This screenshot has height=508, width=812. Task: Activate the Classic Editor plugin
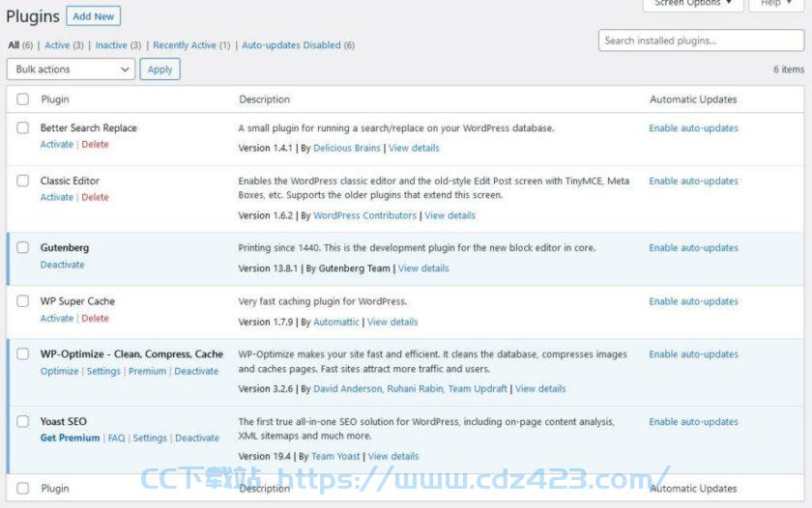(57, 197)
